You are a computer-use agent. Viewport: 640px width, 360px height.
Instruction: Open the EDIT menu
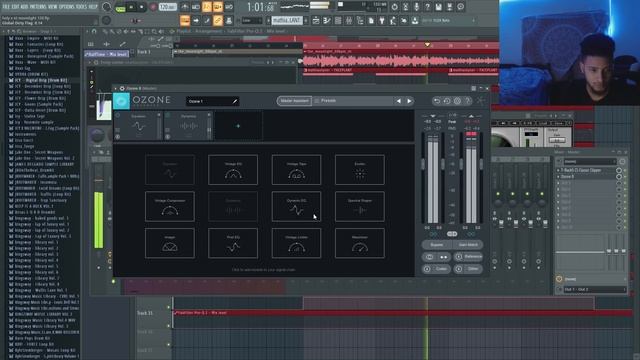tap(16, 7)
